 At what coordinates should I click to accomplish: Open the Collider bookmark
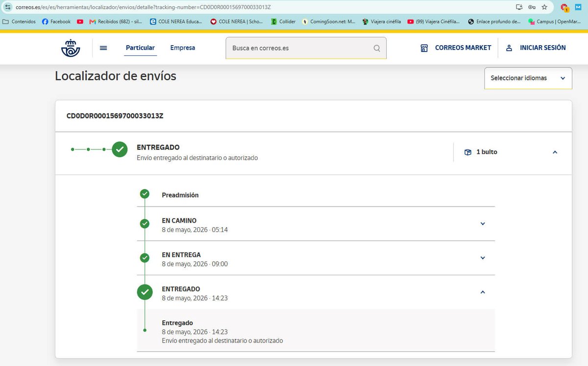click(284, 22)
